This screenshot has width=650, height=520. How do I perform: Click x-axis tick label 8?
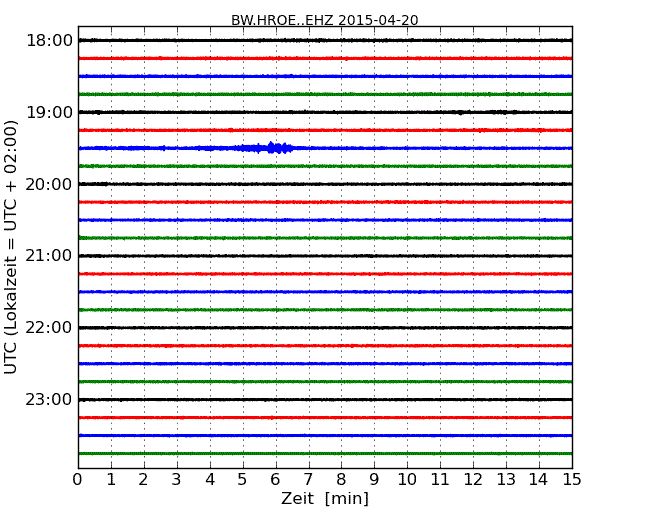341,480
